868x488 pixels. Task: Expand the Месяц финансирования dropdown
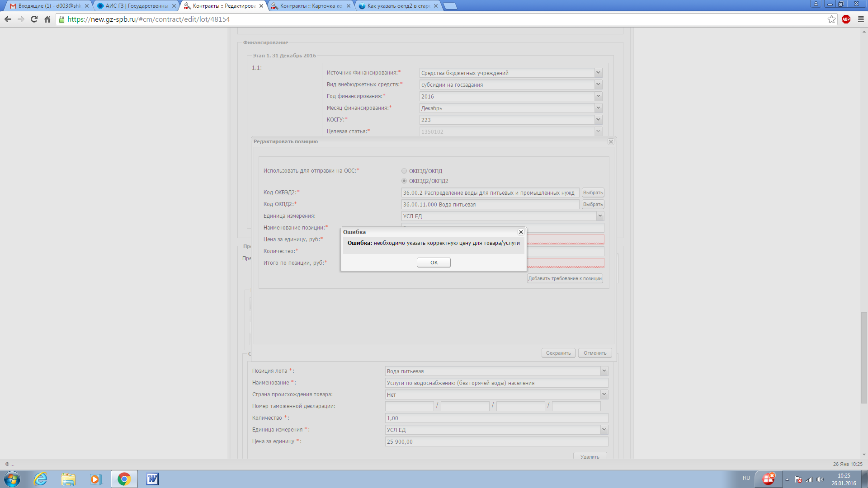pos(598,108)
